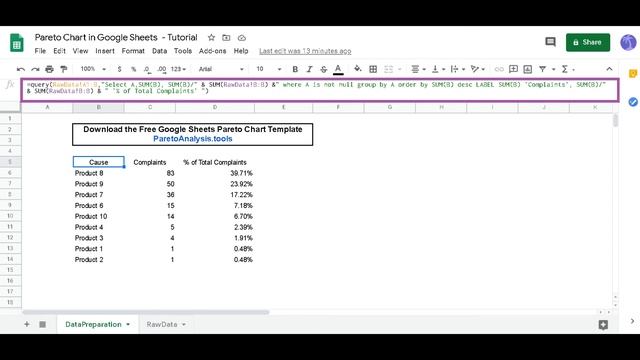Click the Insert link icon
The height and width of the screenshot is (360, 640).
pos(499,69)
